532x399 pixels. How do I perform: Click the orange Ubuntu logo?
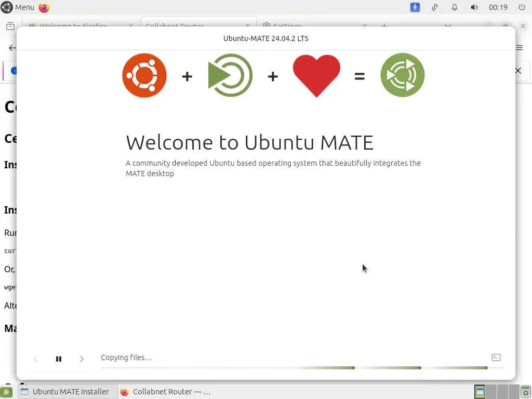coord(144,75)
